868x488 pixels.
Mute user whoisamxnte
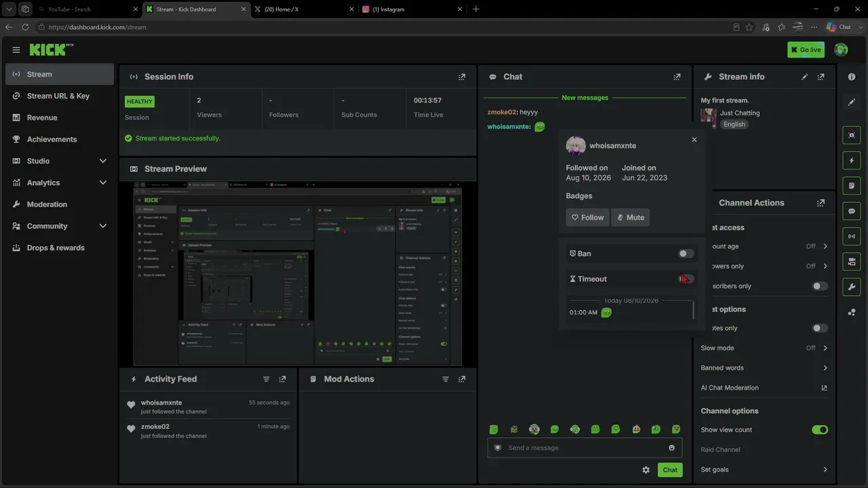pos(630,218)
